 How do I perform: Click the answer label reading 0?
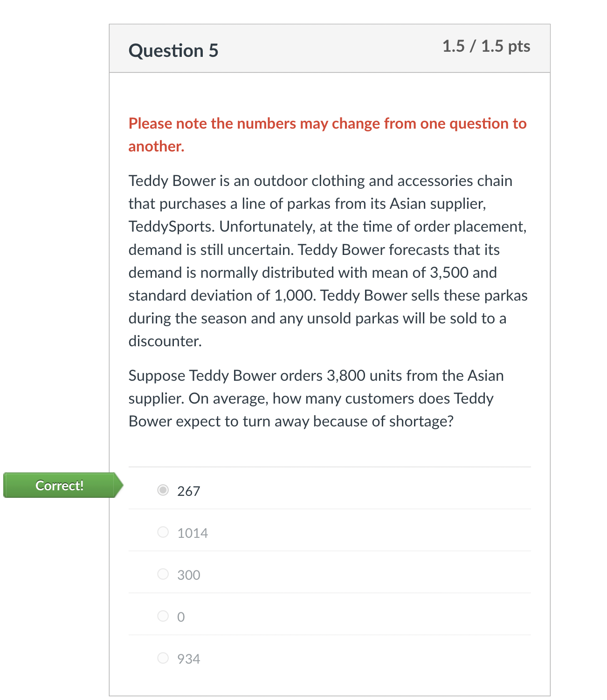tap(180, 617)
